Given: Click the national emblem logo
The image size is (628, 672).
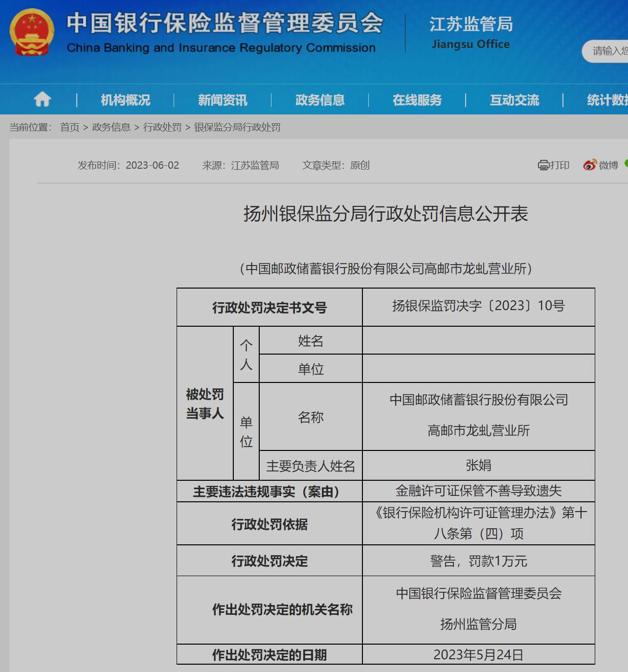Looking at the screenshot, I should coord(32,32).
